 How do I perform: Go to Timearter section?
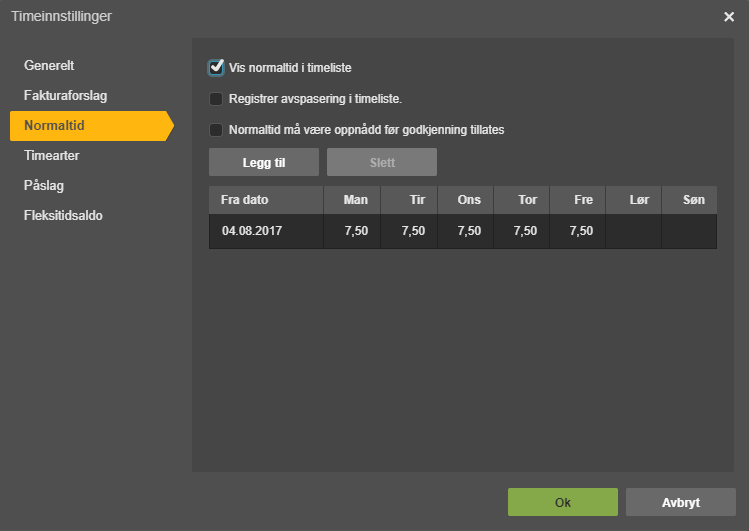click(x=52, y=156)
